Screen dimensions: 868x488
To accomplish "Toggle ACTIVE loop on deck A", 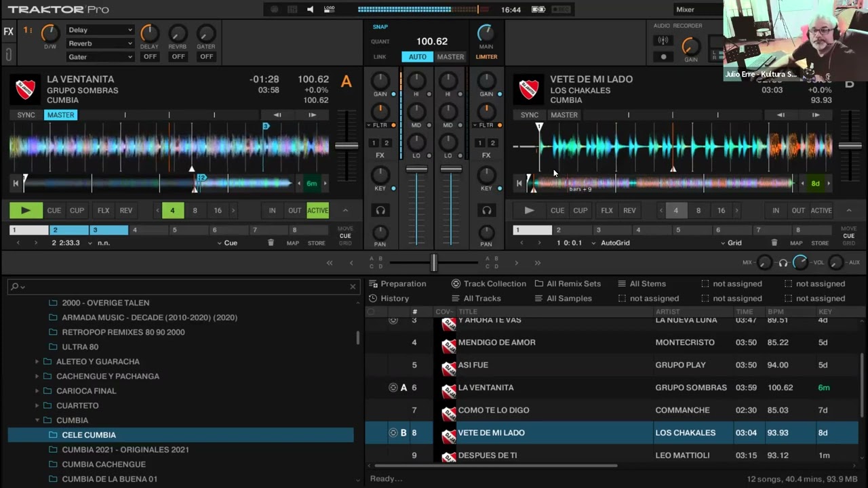I will pos(317,211).
